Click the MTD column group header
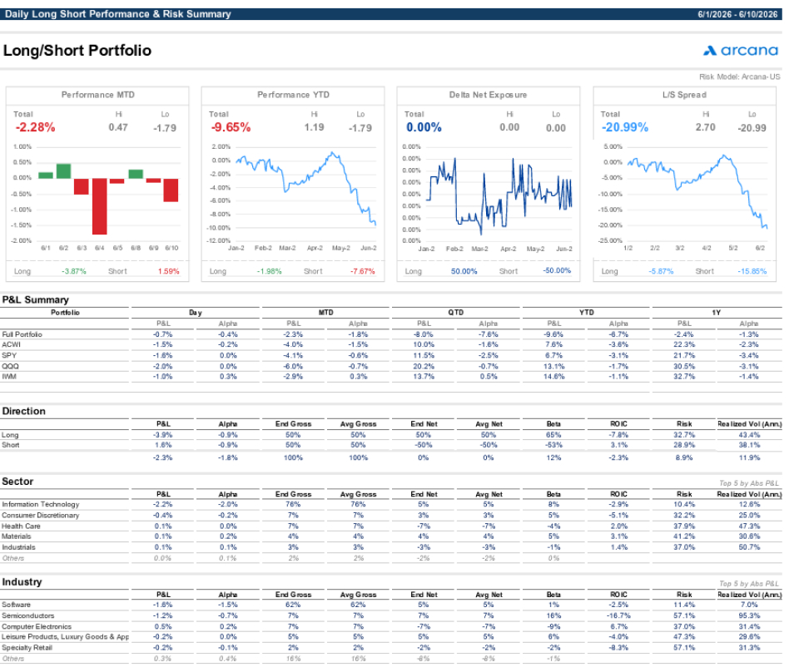799x672 pixels. tap(325, 313)
